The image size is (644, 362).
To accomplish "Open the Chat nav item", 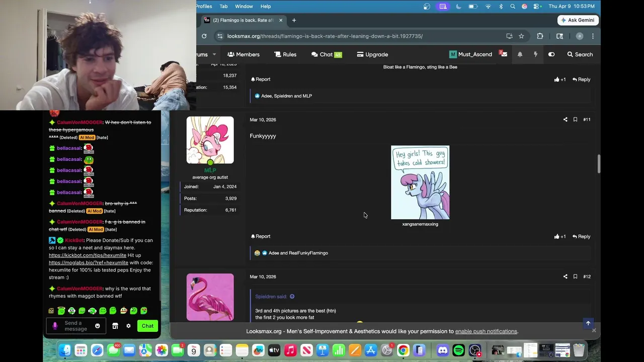I will point(327,54).
